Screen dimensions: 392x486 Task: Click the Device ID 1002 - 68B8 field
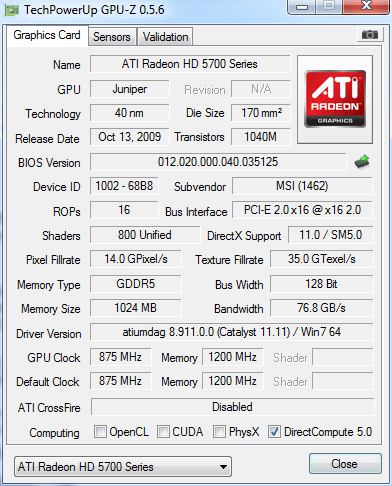click(124, 186)
